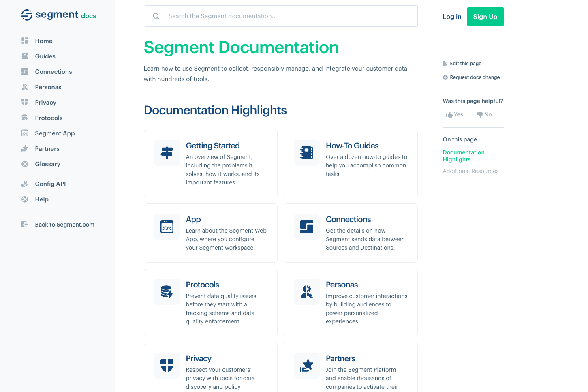The image size is (588, 392).
Task: Open Privacy in the sidebar
Action: [x=46, y=102]
